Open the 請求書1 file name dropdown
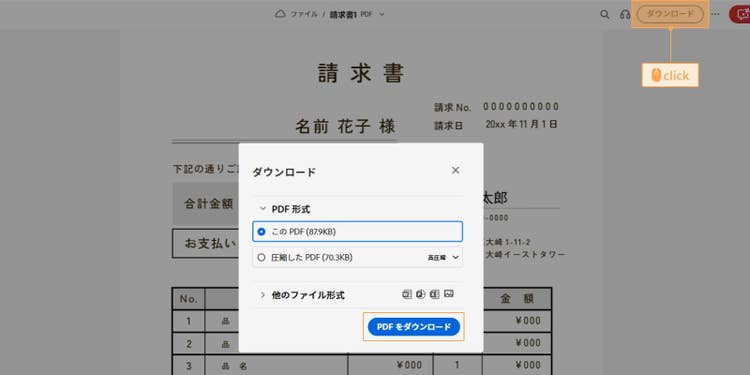The image size is (750, 375). [x=357, y=14]
